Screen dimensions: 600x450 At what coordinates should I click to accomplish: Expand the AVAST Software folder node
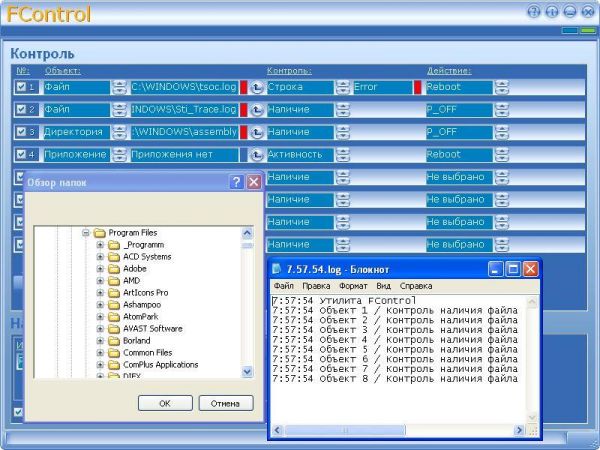click(100, 328)
